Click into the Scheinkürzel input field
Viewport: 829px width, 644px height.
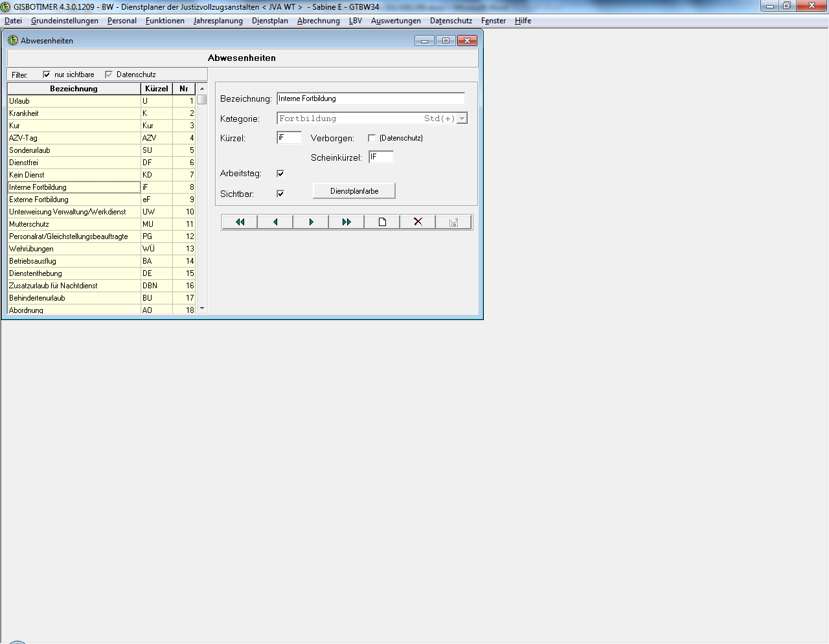(381, 157)
